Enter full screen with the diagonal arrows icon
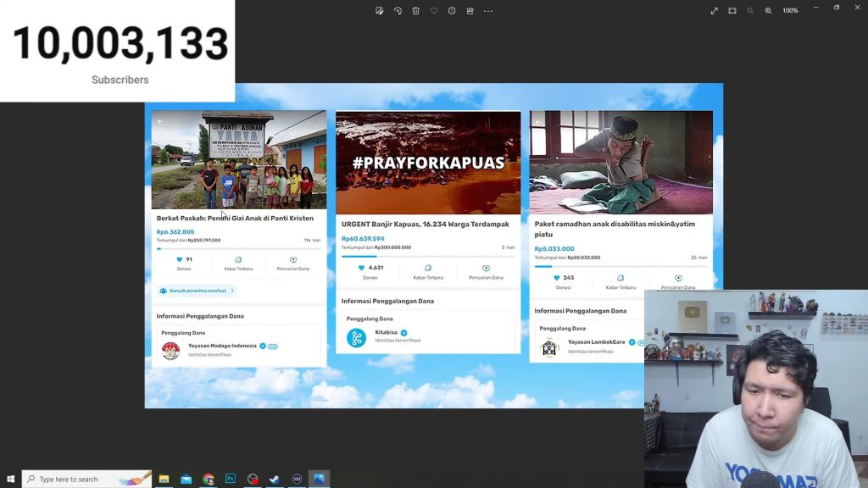Image resolution: width=868 pixels, height=488 pixels. (714, 11)
